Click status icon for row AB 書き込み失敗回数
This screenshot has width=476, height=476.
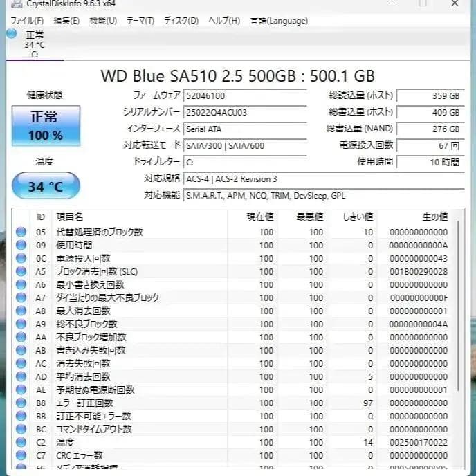point(21,350)
